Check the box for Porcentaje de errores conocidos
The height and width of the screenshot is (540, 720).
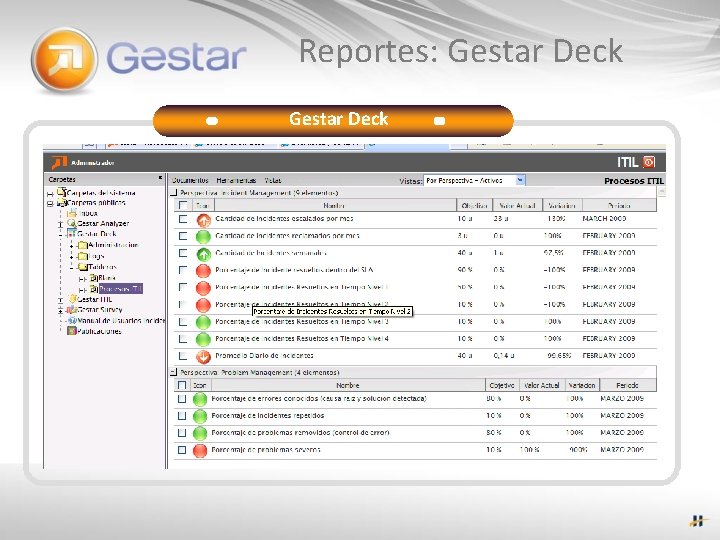[x=182, y=399]
